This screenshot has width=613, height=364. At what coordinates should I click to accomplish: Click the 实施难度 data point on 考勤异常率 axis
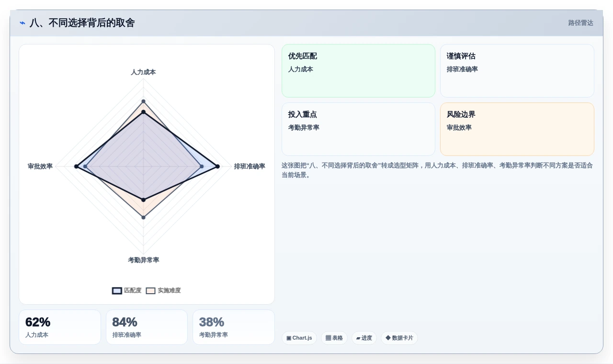click(x=143, y=218)
